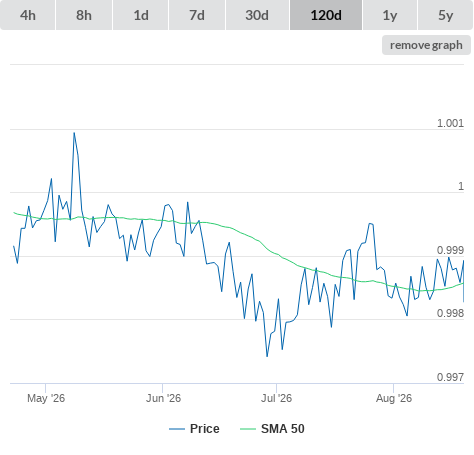Screen dimensions: 474x455
Task: Click the green SMA 50 legend line marker
Action: [248, 429]
